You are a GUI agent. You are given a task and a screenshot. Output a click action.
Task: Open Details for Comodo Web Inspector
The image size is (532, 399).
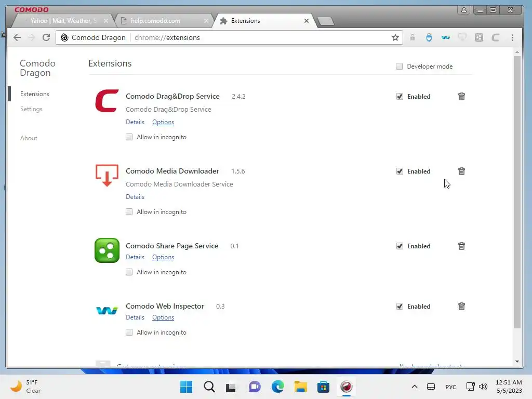pyautogui.click(x=135, y=317)
